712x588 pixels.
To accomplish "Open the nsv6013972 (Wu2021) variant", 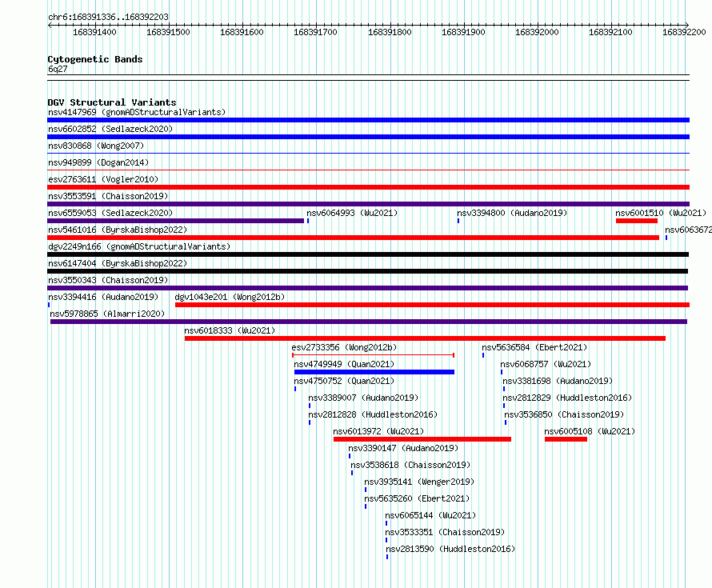I will pyautogui.click(x=378, y=431).
